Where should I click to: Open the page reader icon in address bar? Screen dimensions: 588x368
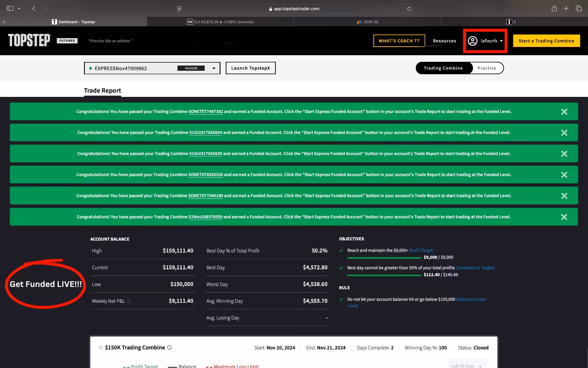coord(179,9)
